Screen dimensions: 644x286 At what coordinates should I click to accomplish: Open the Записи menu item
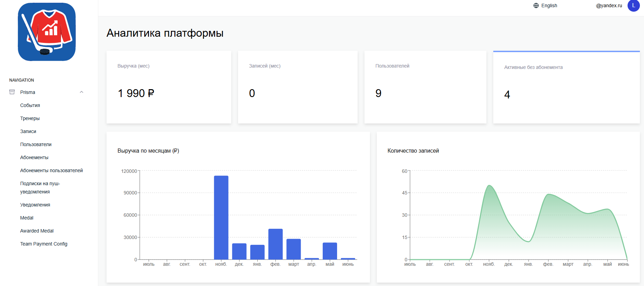[28, 131]
